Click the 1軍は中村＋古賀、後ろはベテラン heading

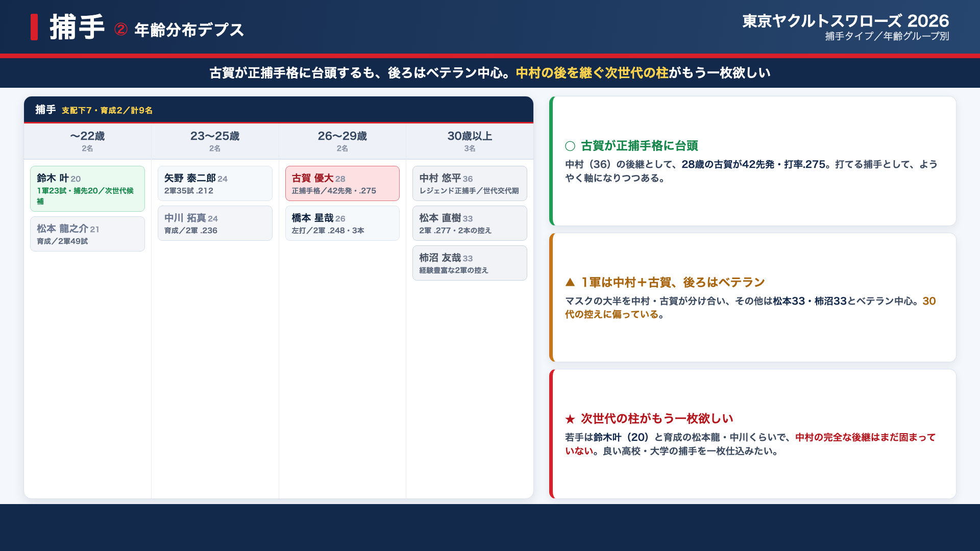tap(673, 282)
